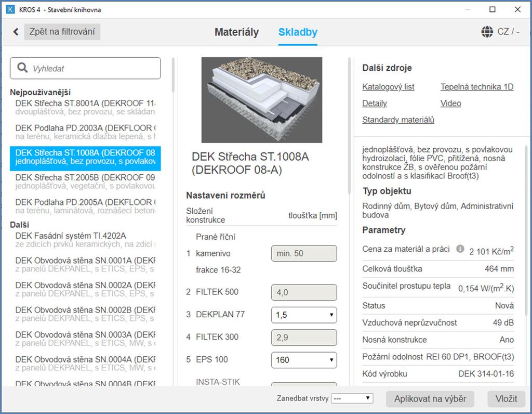Select DEK Obvodová stěna SN.0002A item

tap(86, 289)
